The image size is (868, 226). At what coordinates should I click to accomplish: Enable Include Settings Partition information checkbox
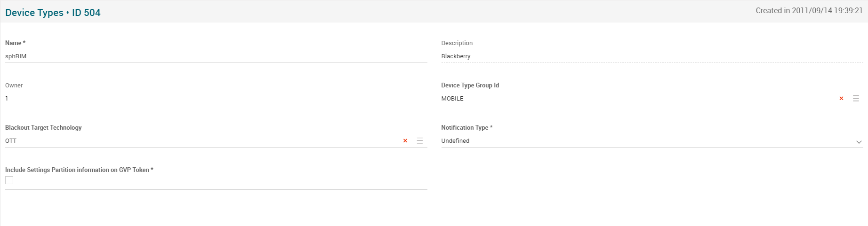(x=9, y=180)
